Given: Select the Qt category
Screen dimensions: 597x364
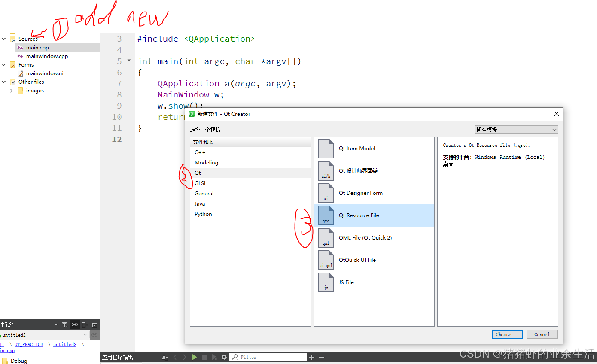Looking at the screenshot, I should pos(250,173).
